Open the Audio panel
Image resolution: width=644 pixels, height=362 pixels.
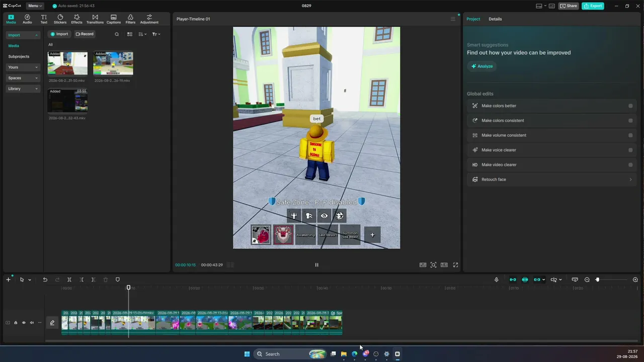[x=27, y=19]
